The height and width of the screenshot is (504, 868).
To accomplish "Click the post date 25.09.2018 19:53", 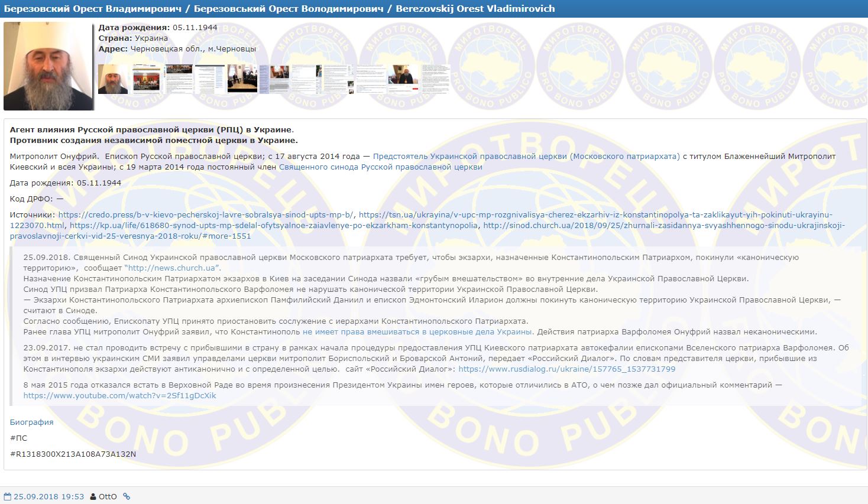I will pyautogui.click(x=49, y=497).
